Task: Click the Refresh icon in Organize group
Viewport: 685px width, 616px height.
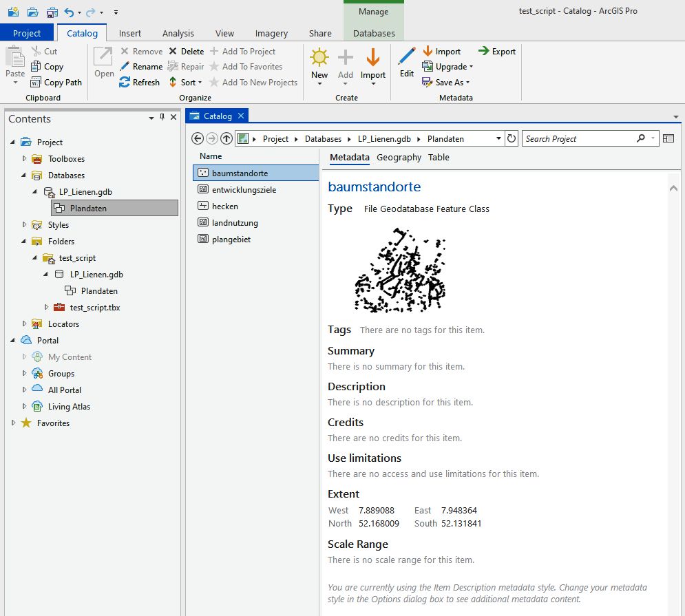Action: tap(125, 83)
